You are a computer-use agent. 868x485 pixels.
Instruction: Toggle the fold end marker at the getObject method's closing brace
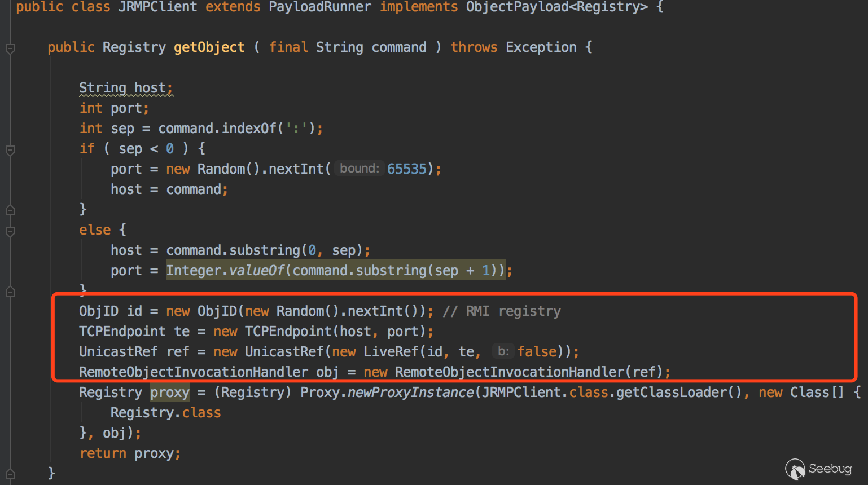[x=10, y=474]
